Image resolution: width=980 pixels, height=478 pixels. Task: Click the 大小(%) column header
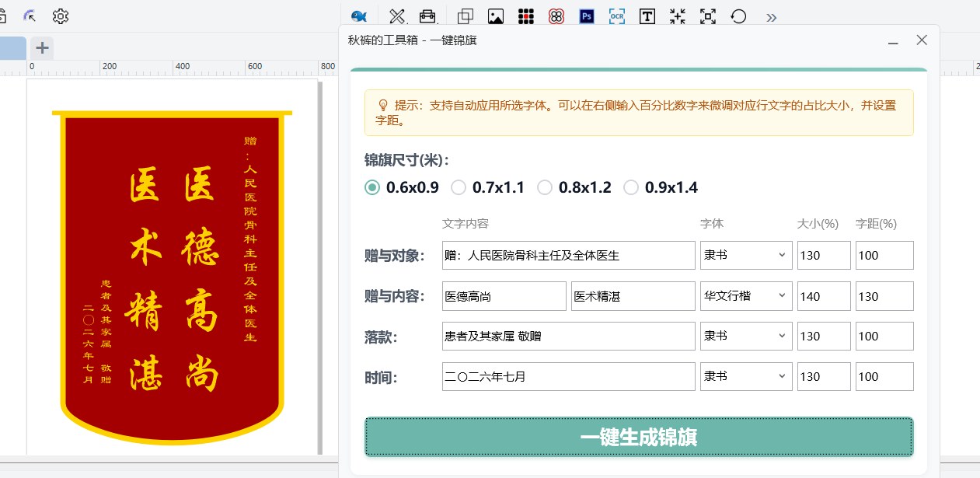click(818, 224)
